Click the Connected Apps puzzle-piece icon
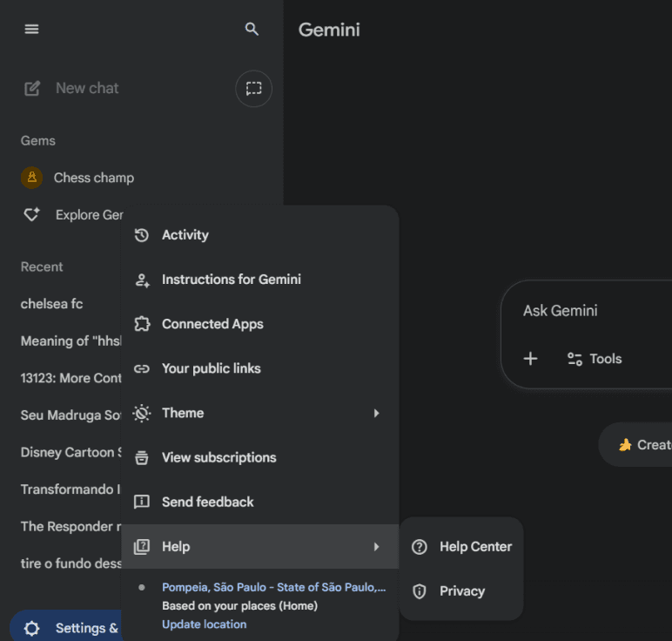672x641 pixels. click(142, 324)
